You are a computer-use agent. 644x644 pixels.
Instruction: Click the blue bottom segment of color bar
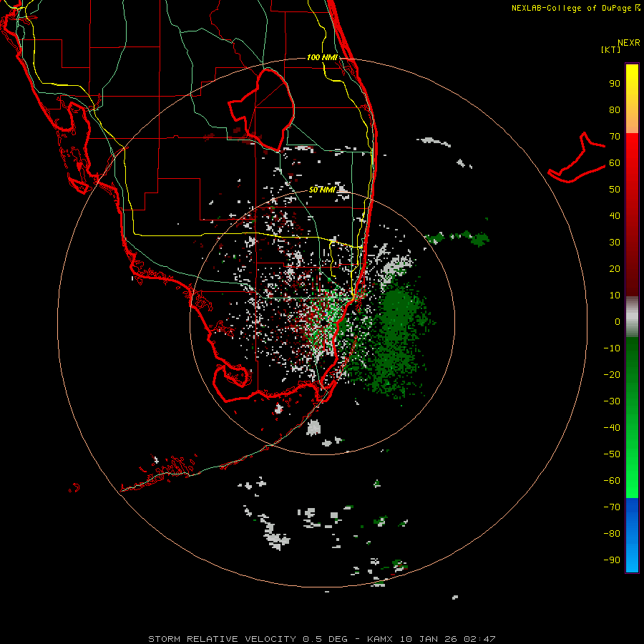(632, 535)
